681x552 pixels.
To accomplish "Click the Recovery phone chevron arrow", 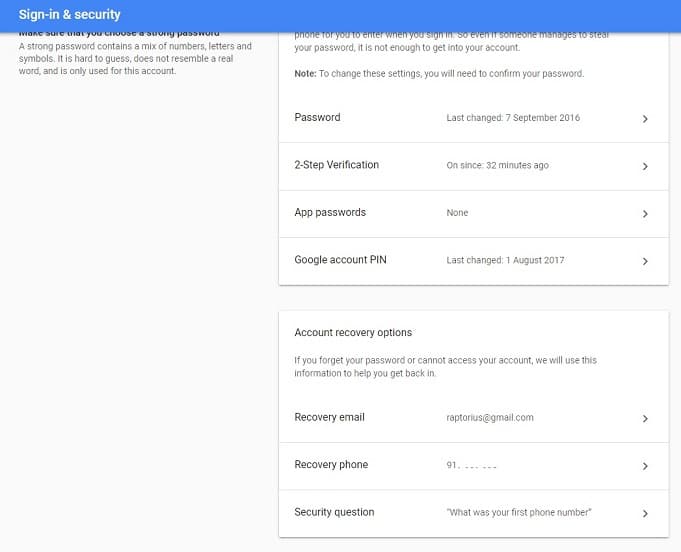I will [645, 466].
